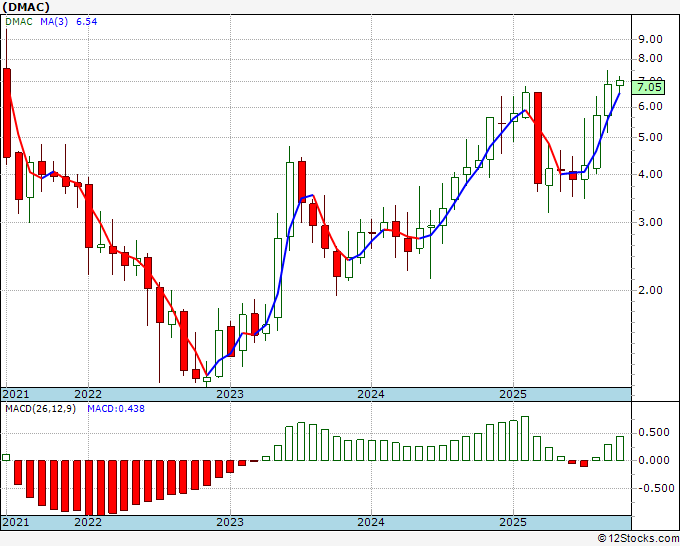Click the 6.00 price axis label

coord(651,107)
